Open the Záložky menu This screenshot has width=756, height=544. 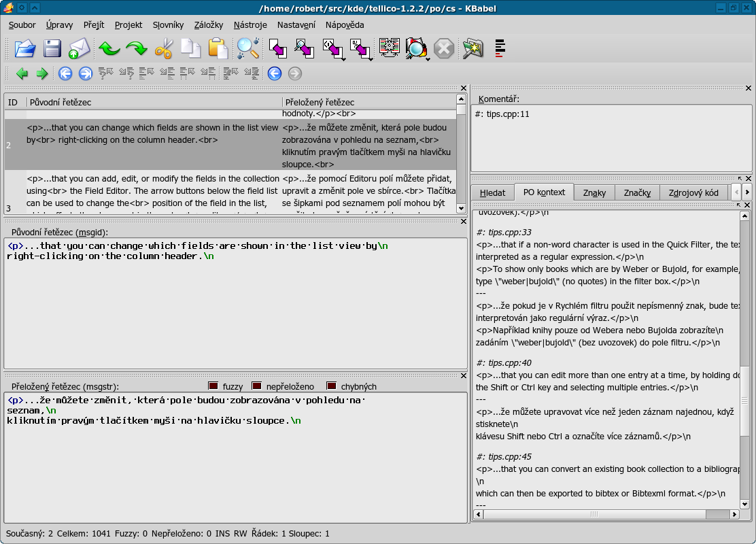(208, 25)
